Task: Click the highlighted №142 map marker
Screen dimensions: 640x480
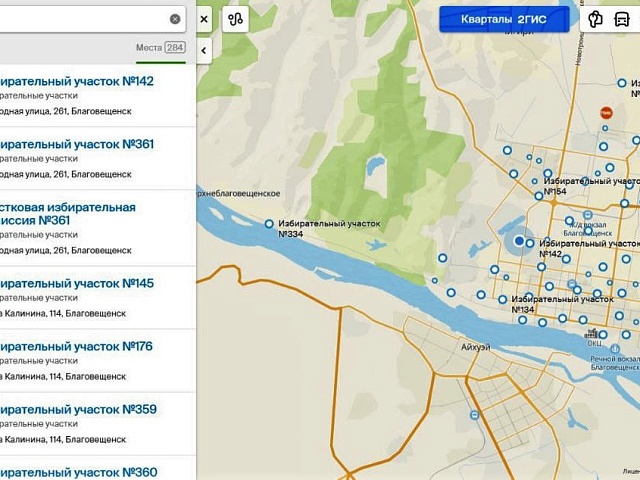Action: pos(519,241)
